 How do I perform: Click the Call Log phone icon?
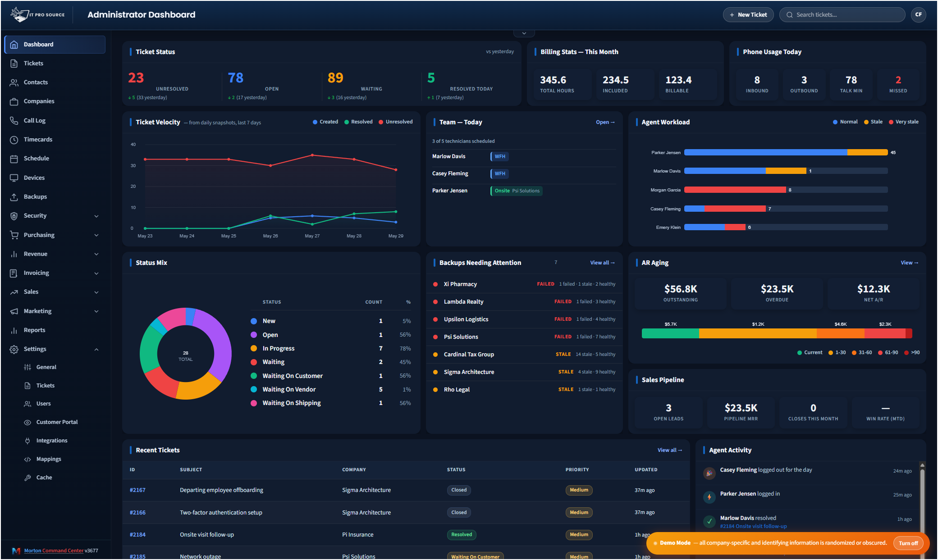pyautogui.click(x=14, y=121)
